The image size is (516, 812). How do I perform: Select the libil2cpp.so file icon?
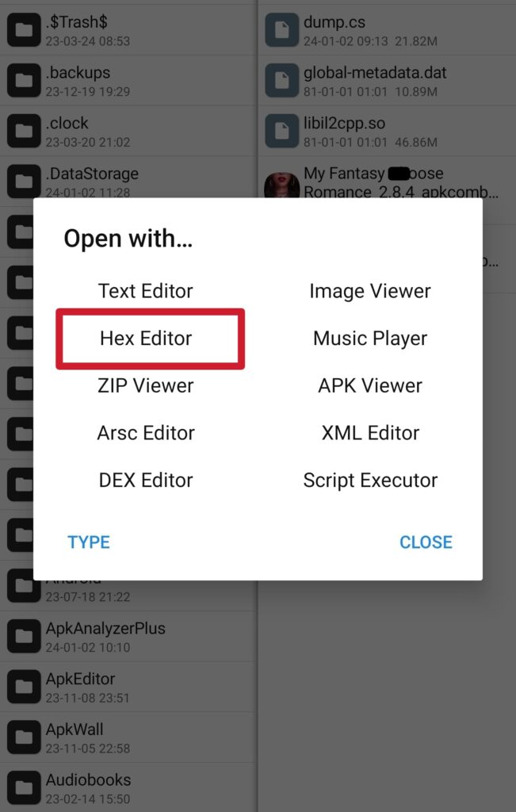tap(282, 131)
